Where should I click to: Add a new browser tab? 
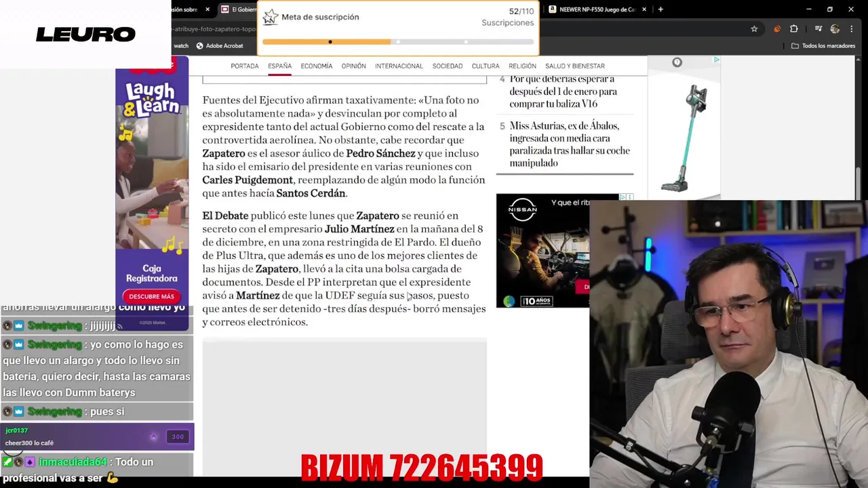(x=660, y=9)
